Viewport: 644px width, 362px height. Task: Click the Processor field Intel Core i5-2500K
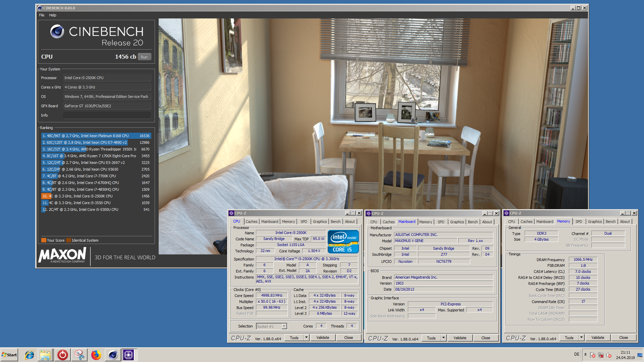[107, 78]
